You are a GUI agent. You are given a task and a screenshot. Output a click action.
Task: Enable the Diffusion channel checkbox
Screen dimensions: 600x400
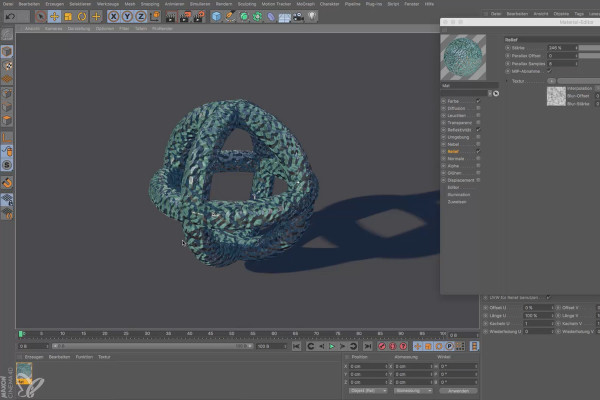(478, 108)
